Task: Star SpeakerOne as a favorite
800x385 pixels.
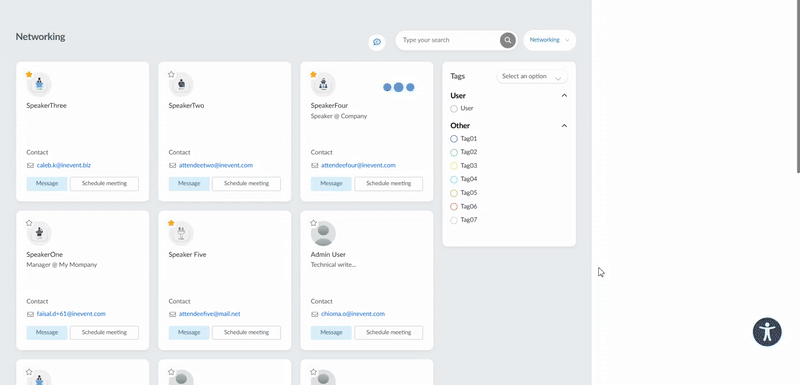Action: [29, 223]
